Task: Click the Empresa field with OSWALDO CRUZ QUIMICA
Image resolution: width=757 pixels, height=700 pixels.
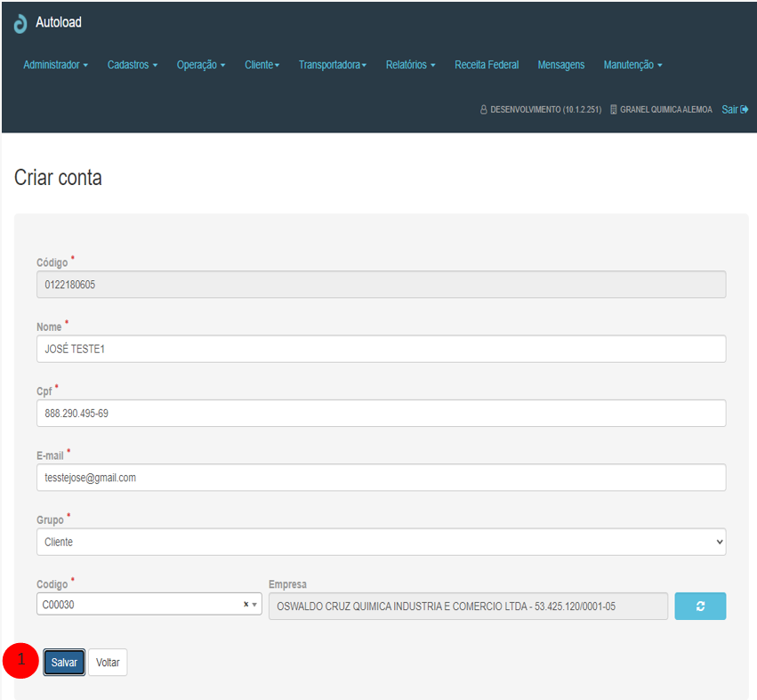Action: (x=468, y=606)
